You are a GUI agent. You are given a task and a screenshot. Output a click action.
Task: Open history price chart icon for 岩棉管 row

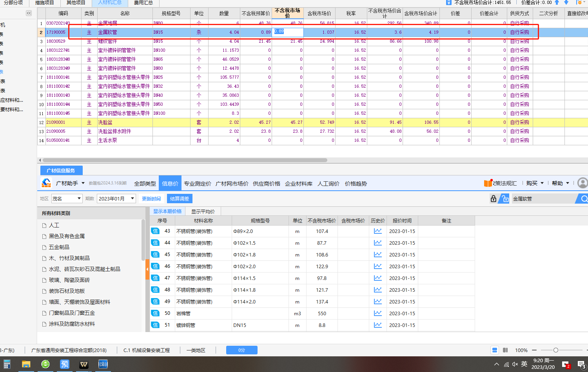click(377, 313)
